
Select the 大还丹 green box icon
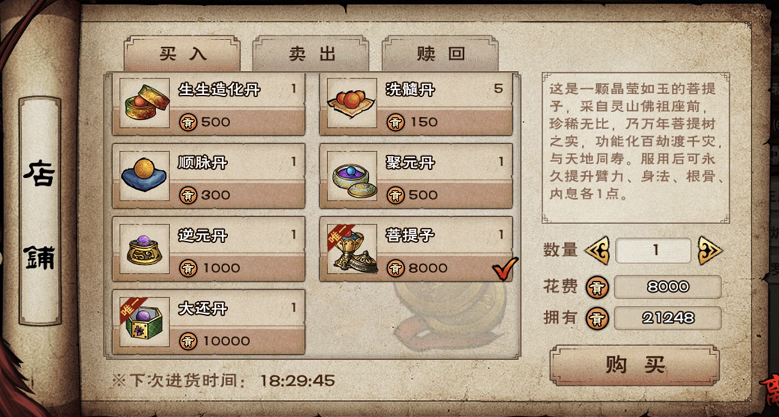click(145, 322)
